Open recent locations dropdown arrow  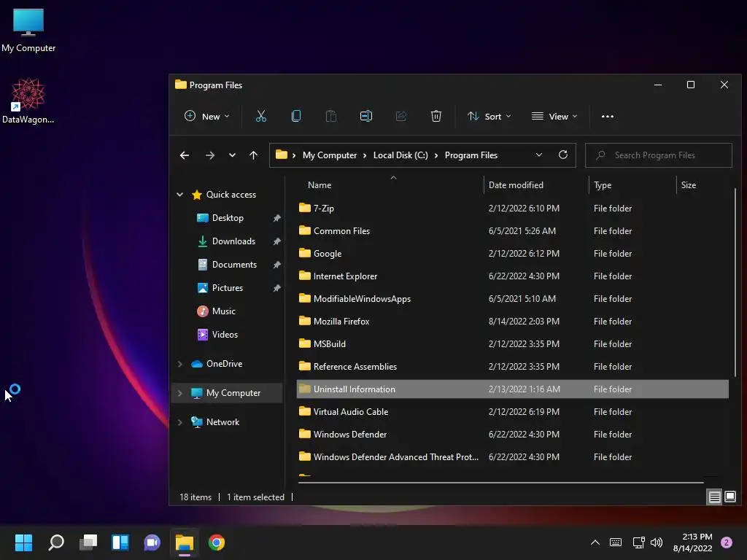tap(232, 155)
